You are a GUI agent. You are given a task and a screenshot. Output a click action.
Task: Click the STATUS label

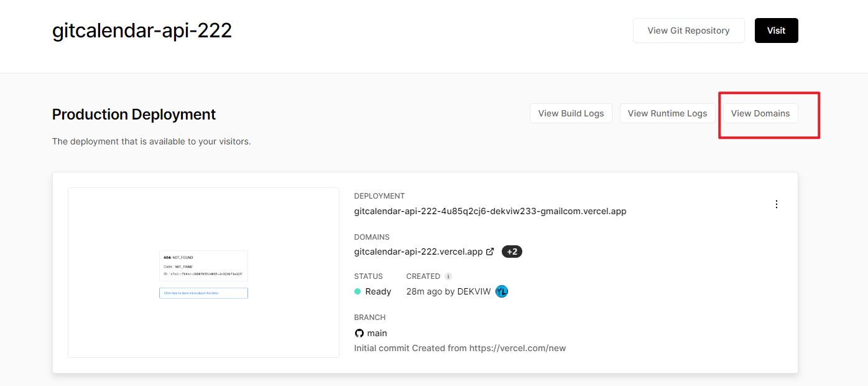(x=369, y=276)
